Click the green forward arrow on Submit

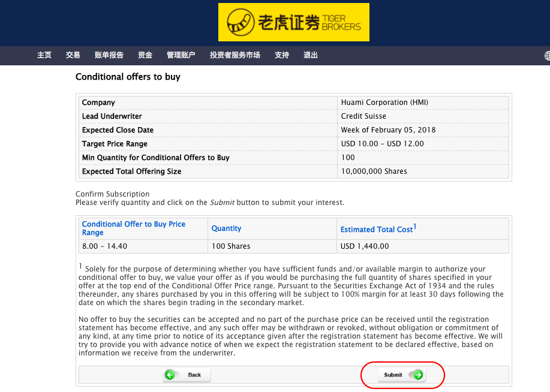pyautogui.click(x=418, y=375)
